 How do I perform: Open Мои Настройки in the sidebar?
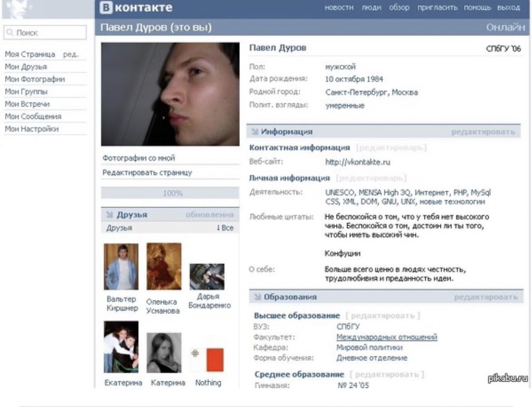pyautogui.click(x=31, y=129)
